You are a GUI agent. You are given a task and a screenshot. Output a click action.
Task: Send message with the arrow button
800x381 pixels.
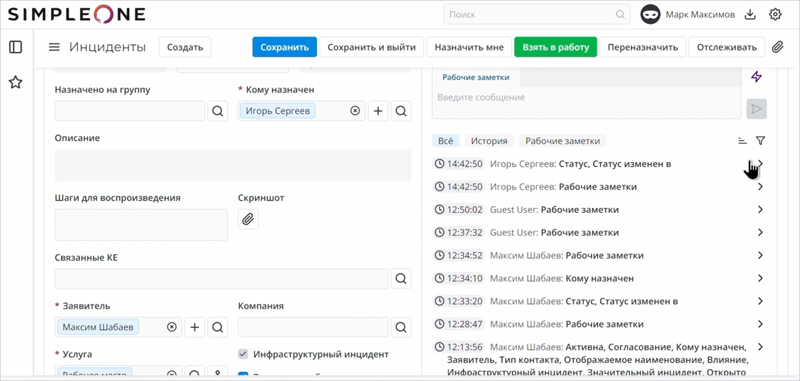[757, 109]
